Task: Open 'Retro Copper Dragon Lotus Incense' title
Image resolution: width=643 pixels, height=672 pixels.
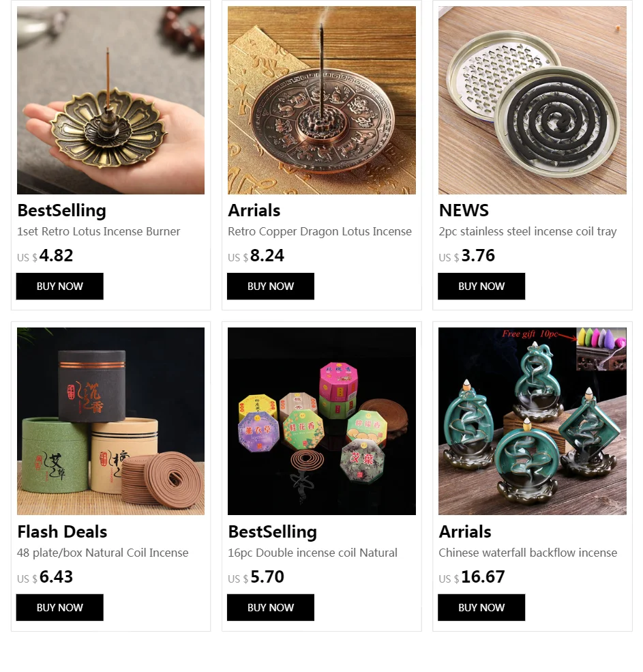Action: (x=320, y=231)
